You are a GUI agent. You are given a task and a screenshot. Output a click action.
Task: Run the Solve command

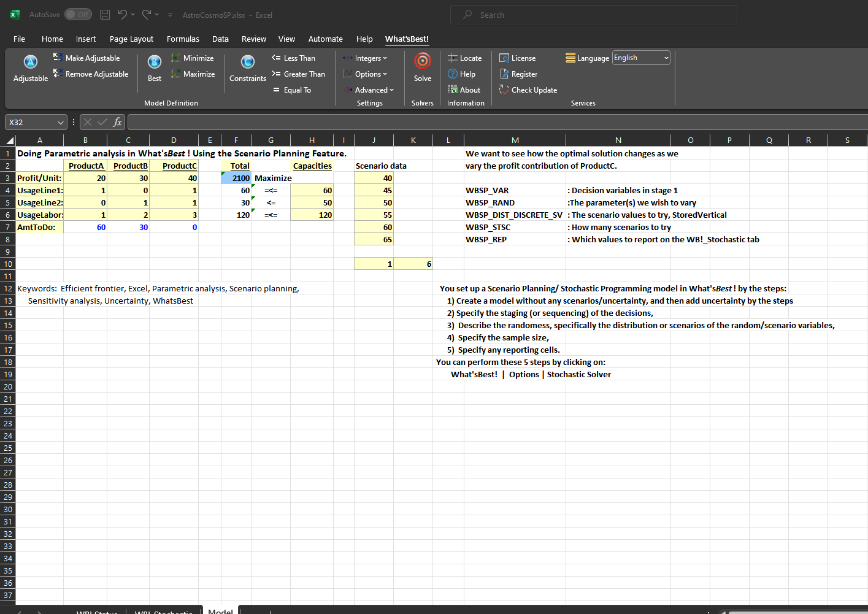point(423,68)
